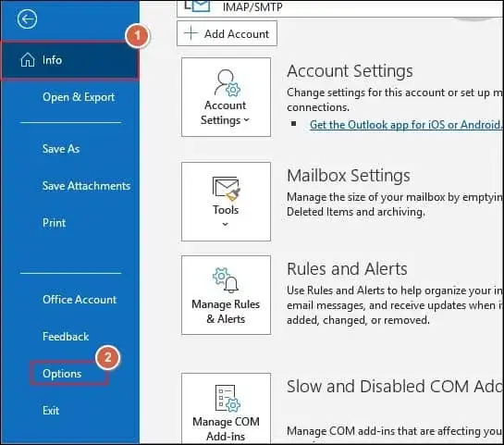The width and height of the screenshot is (504, 445).
Task: Click the Account Settings heading text
Action: [x=350, y=71]
